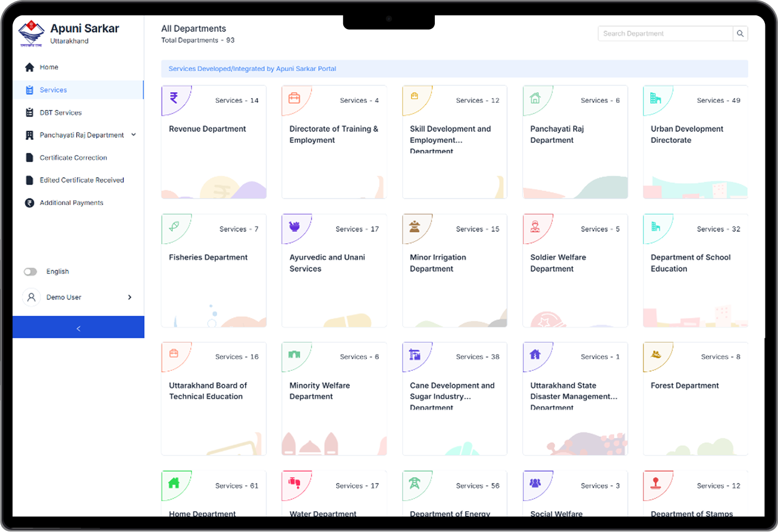Expand the Panchayati Raj Department sidebar chevron
This screenshot has width=778, height=532.
(133, 135)
